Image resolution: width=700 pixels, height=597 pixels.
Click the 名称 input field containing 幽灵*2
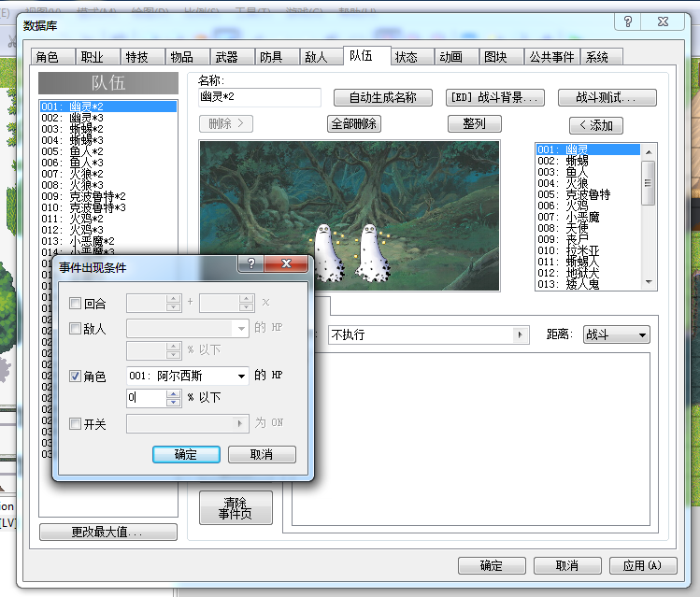(x=260, y=97)
